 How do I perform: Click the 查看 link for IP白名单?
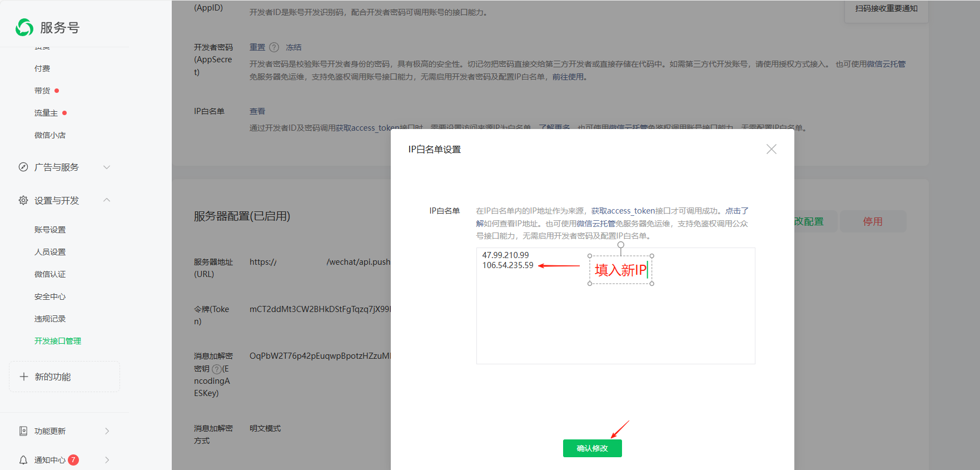[x=257, y=111]
